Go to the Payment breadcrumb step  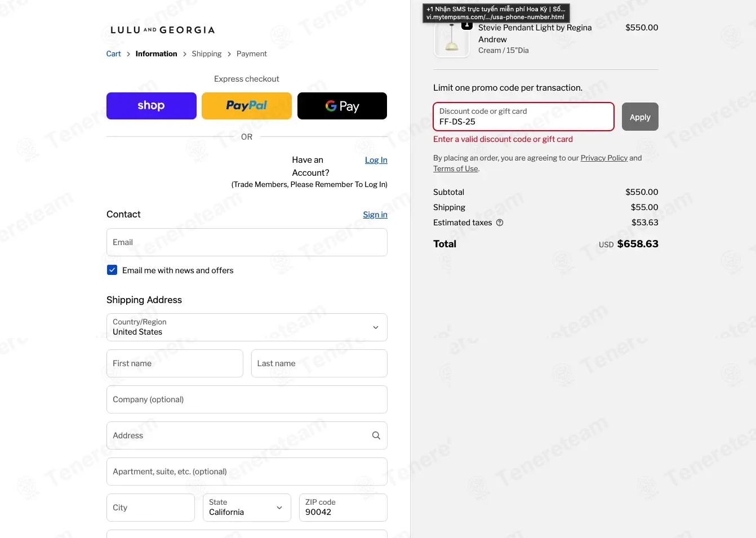[x=251, y=54]
